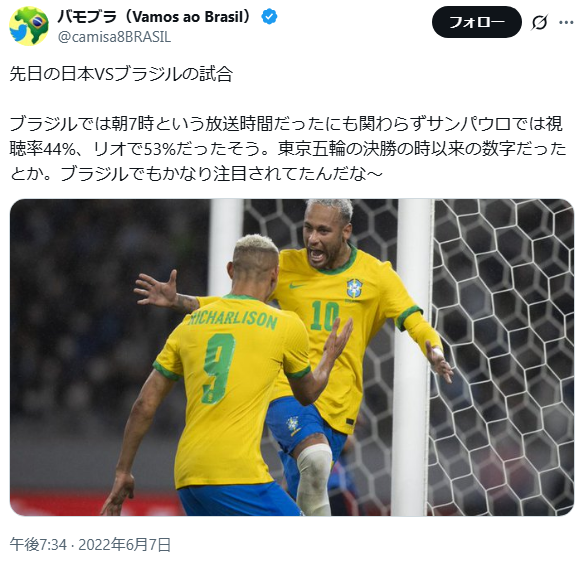
Task: Click the white goalpost in the photo
Action: point(411,357)
